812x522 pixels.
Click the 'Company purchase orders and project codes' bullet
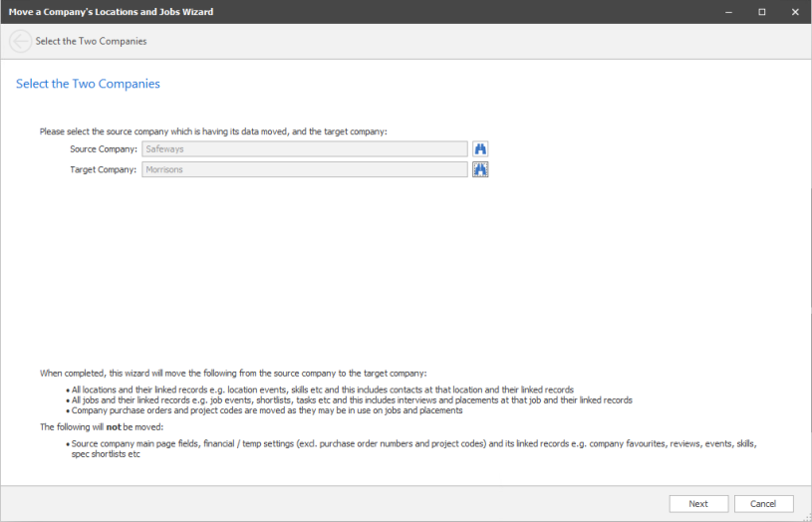(x=268, y=410)
